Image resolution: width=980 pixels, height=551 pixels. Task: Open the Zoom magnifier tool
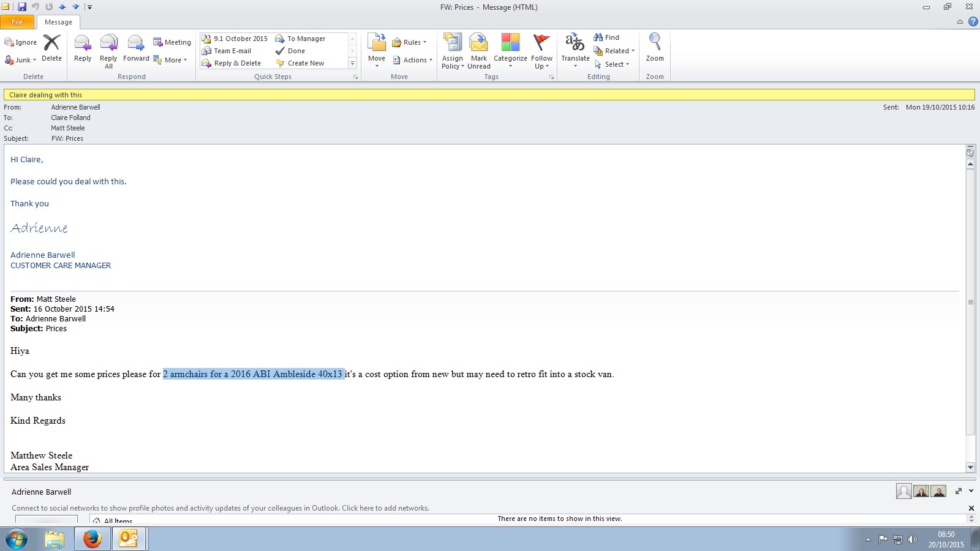[x=655, y=43]
